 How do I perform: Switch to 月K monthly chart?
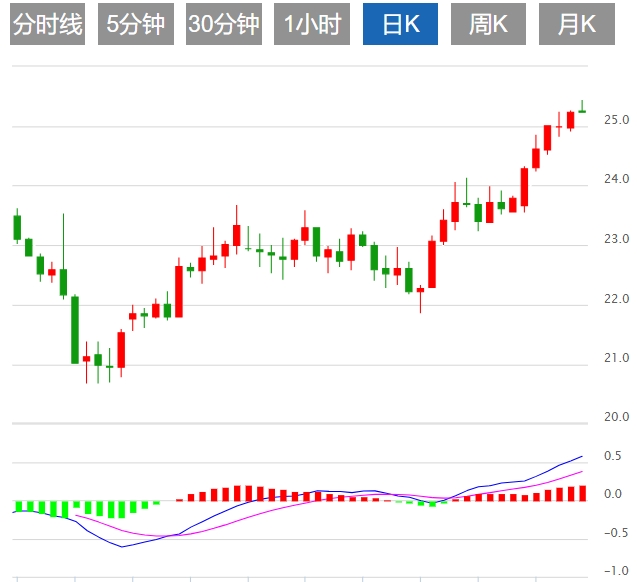577,24
